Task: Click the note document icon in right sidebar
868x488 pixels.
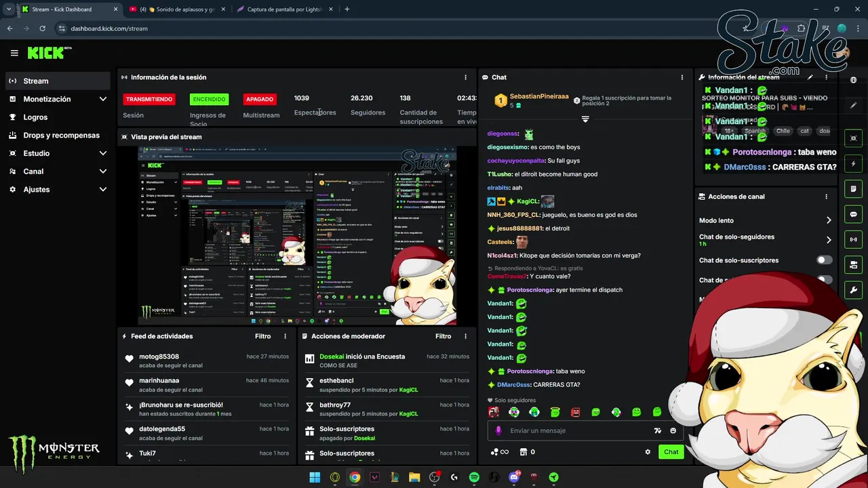Action: click(x=854, y=188)
